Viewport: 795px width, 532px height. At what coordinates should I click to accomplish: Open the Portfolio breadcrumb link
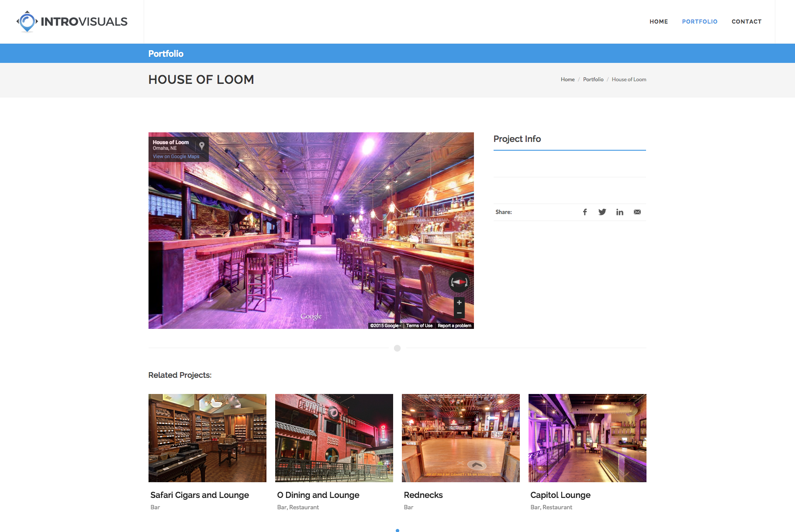tap(593, 79)
